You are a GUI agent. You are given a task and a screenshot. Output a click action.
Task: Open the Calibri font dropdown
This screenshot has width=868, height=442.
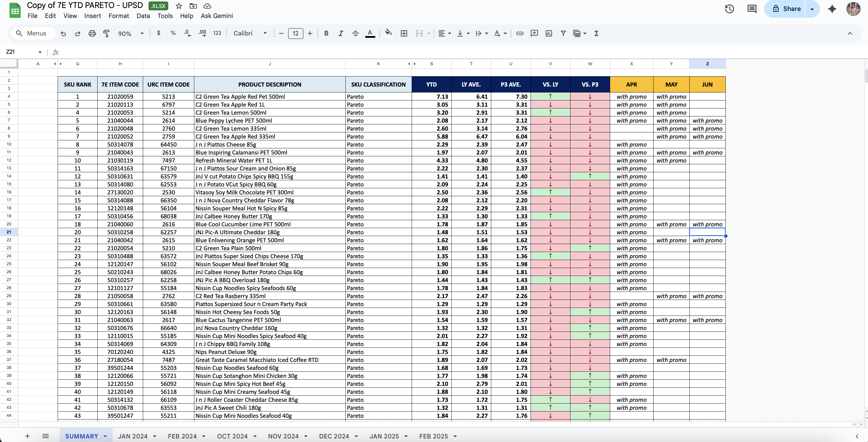point(250,33)
